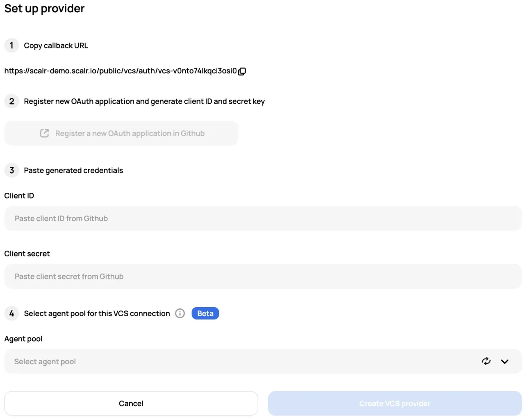Click the Set up provider heading
530x420 pixels.
click(x=44, y=9)
